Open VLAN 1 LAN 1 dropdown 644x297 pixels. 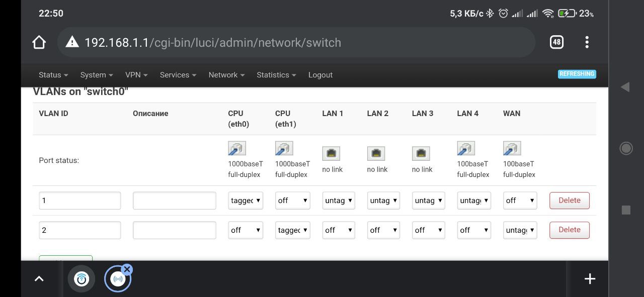(339, 201)
